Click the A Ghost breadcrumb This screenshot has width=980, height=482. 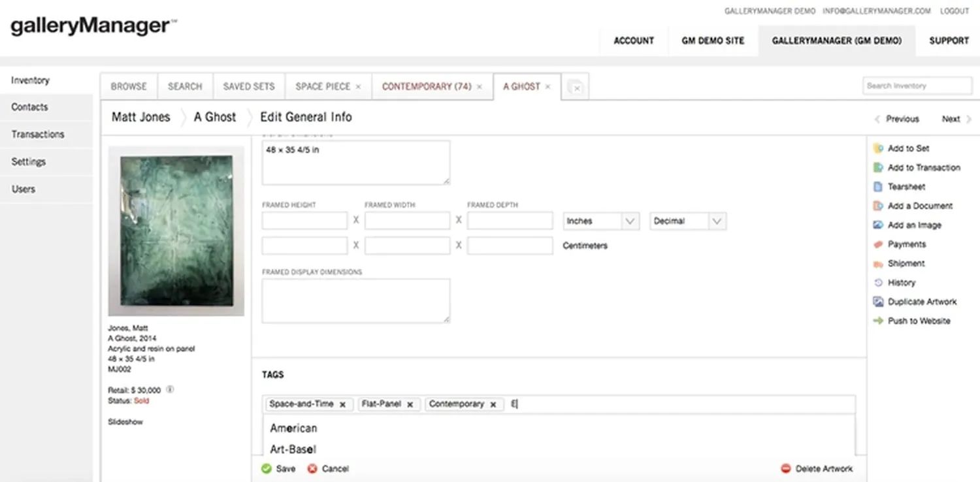pos(215,117)
